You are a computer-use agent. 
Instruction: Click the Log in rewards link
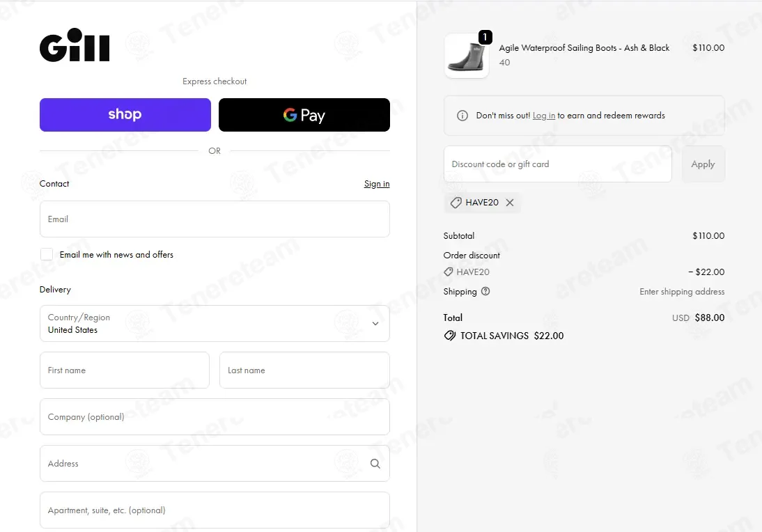[x=544, y=116]
